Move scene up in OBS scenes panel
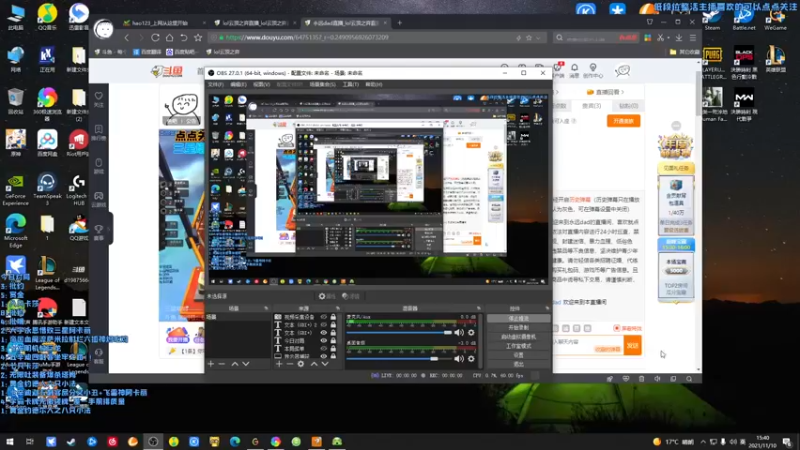The image size is (800, 450). [x=235, y=364]
